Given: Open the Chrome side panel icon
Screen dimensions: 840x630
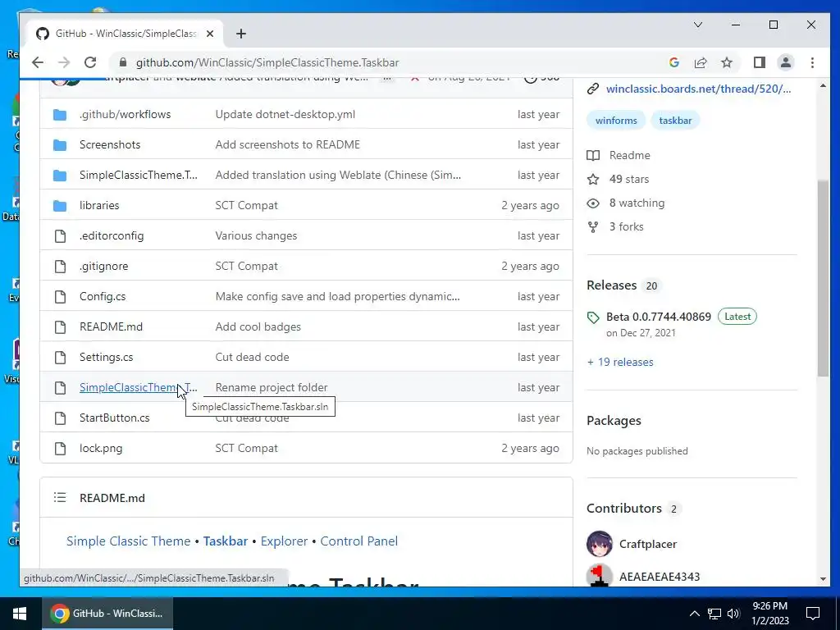Looking at the screenshot, I should coord(759,62).
